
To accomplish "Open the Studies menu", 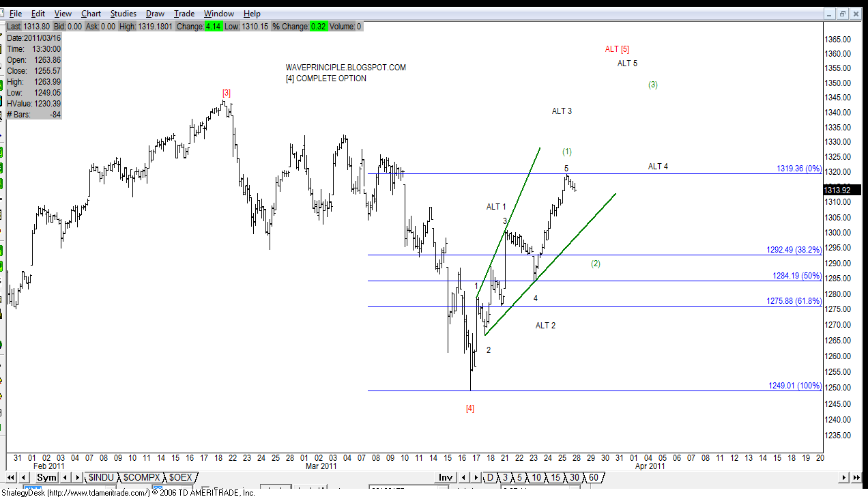I will click(x=123, y=13).
